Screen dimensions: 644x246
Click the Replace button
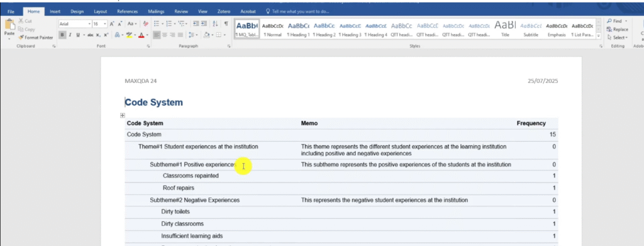(618, 29)
